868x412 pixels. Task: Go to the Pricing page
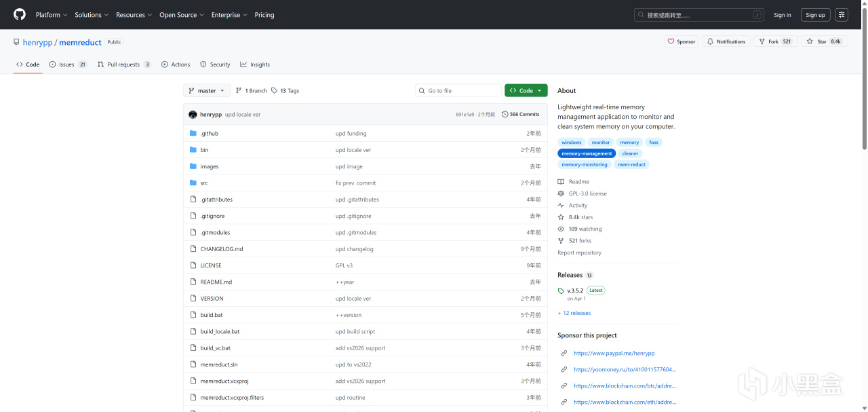pos(264,15)
